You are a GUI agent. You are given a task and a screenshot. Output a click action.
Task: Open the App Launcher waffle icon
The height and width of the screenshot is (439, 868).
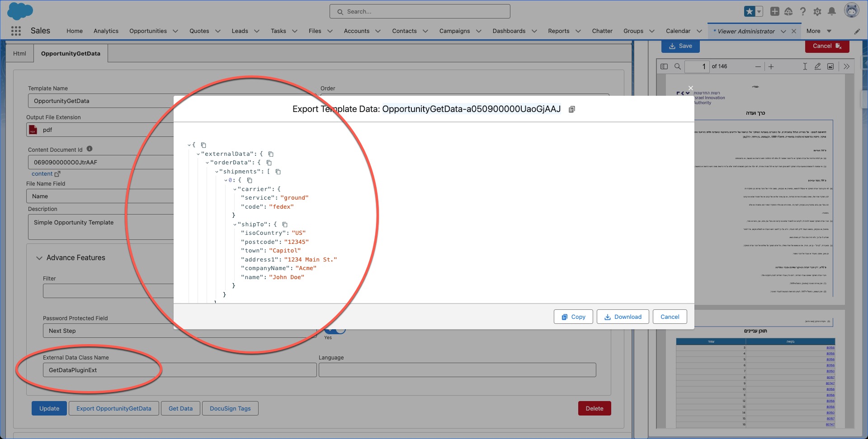16,31
